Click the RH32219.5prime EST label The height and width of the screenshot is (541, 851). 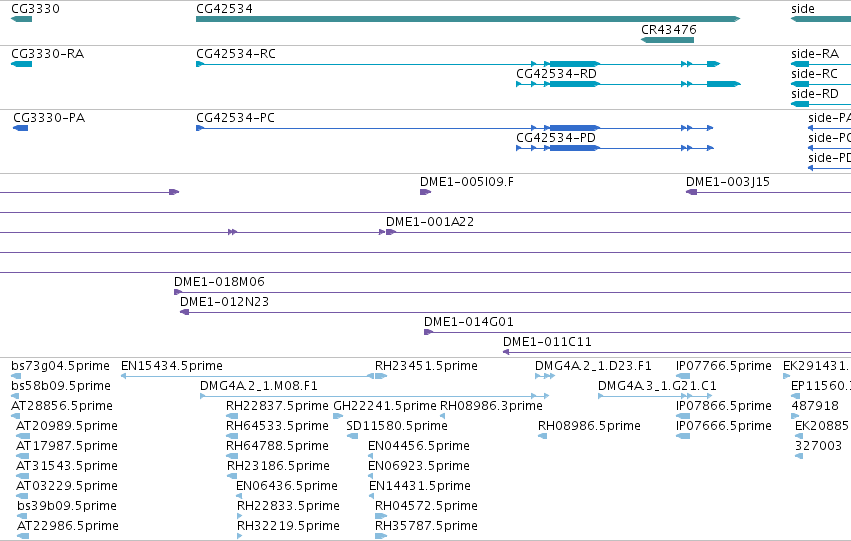(x=288, y=527)
